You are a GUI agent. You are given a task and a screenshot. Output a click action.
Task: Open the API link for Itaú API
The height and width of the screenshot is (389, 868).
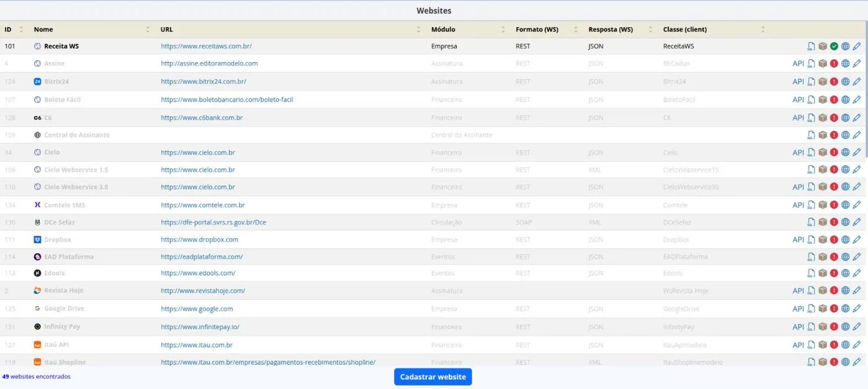pos(798,345)
